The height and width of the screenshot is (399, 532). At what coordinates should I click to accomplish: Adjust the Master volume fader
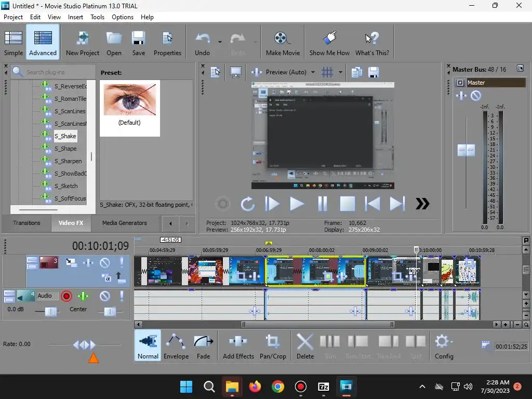466,150
